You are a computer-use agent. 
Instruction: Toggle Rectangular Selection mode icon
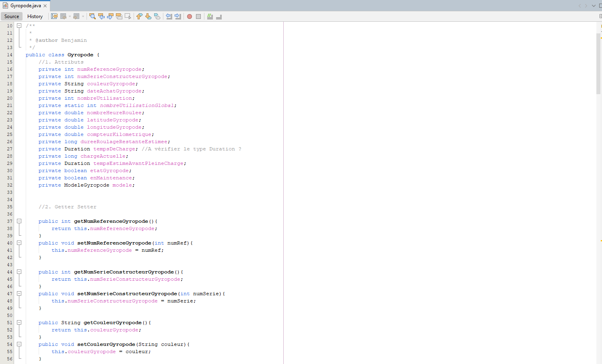click(x=128, y=16)
